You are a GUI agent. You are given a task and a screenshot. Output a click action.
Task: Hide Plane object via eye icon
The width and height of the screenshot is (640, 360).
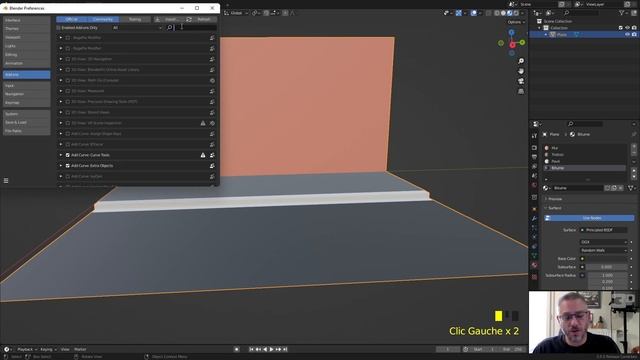click(627, 35)
